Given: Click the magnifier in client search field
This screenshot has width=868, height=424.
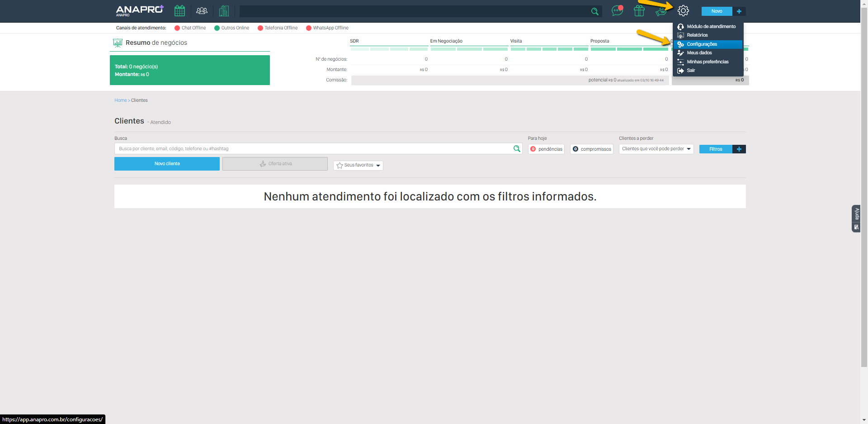Looking at the screenshot, I should [x=517, y=149].
